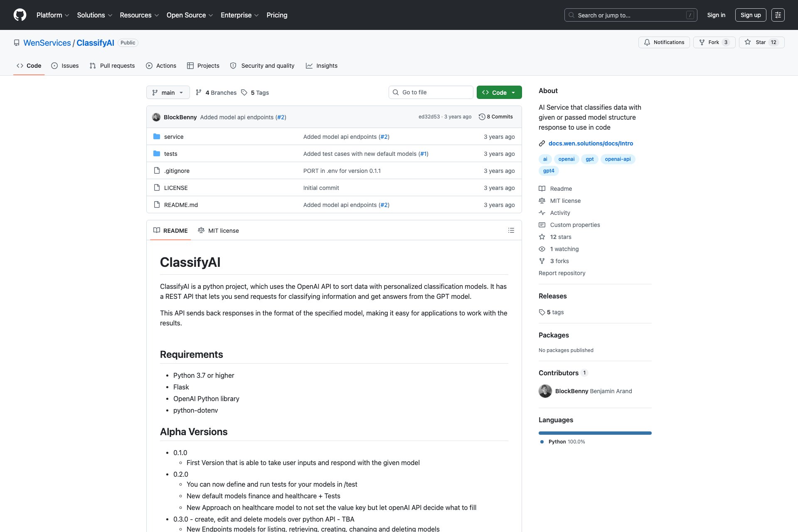This screenshot has height=532, width=798.
Task: Click the BlockBenny contributor avatar
Action: 545,391
